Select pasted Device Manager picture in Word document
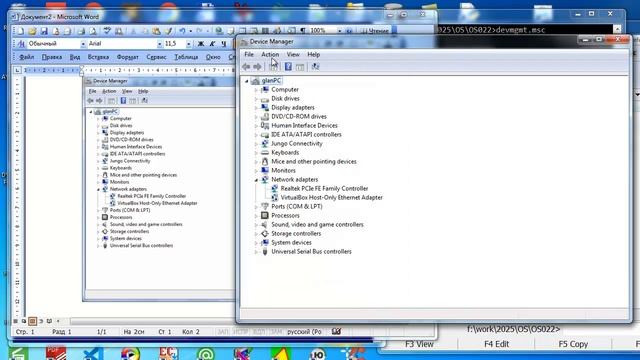The width and height of the screenshot is (640, 360). [159, 188]
